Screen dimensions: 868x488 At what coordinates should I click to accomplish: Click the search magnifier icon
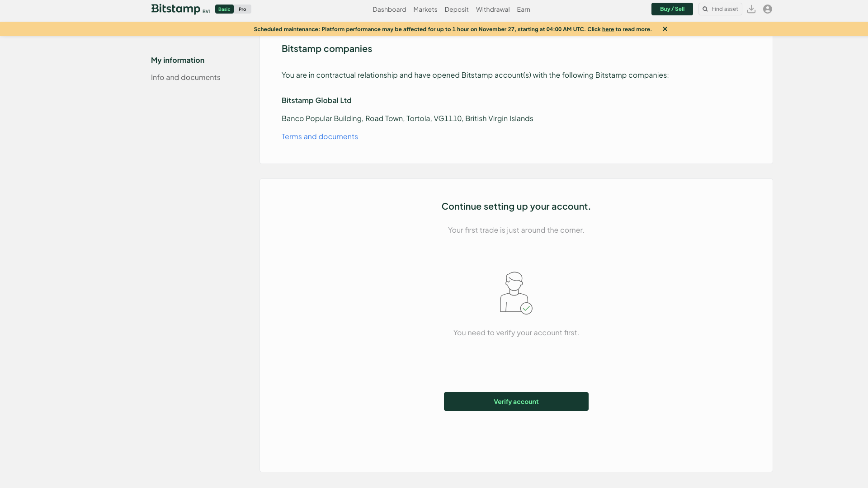705,9
